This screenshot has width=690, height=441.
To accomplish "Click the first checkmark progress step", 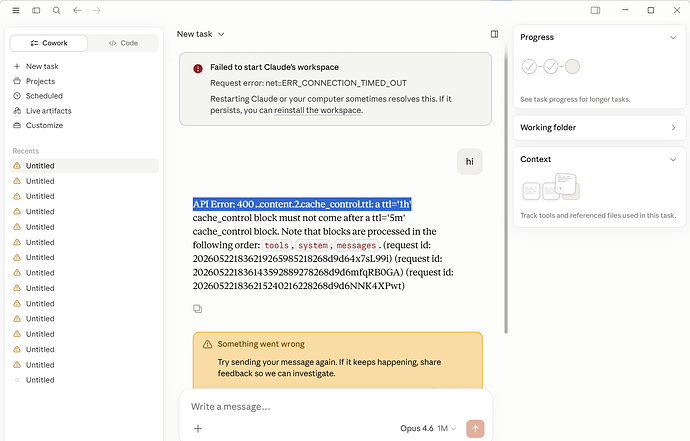I will coord(529,66).
